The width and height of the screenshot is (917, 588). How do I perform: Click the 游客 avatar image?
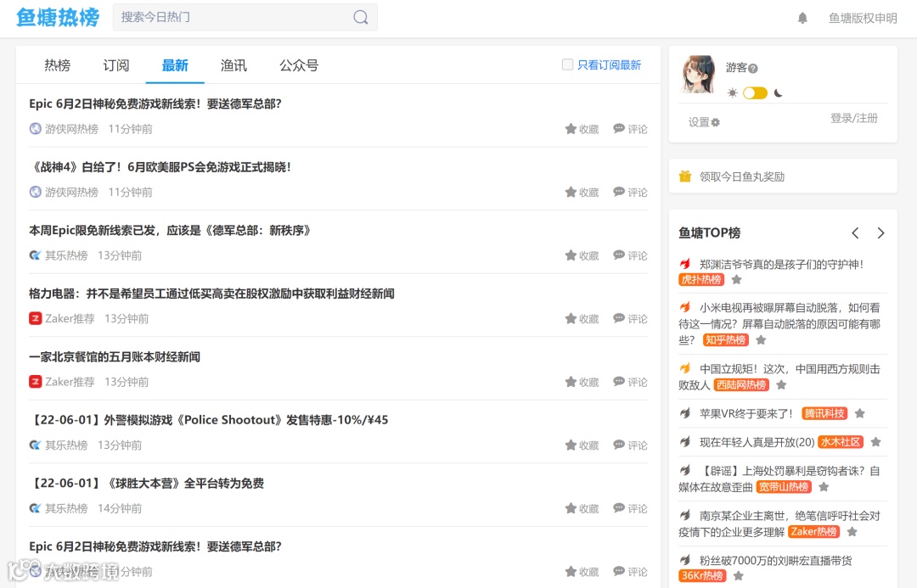tap(699, 74)
